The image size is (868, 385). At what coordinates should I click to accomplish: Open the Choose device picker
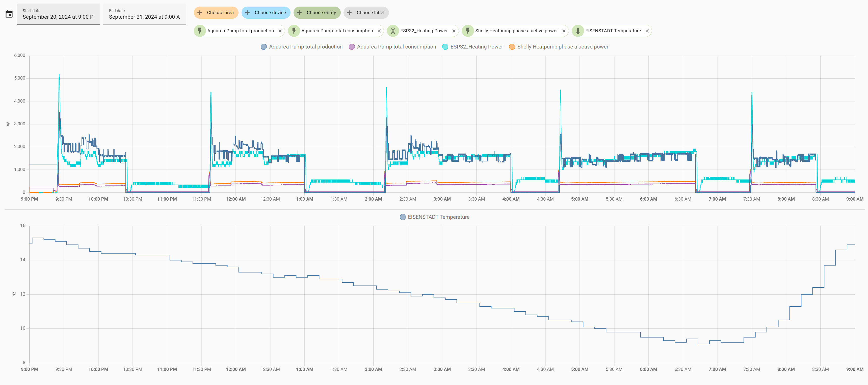click(x=266, y=13)
